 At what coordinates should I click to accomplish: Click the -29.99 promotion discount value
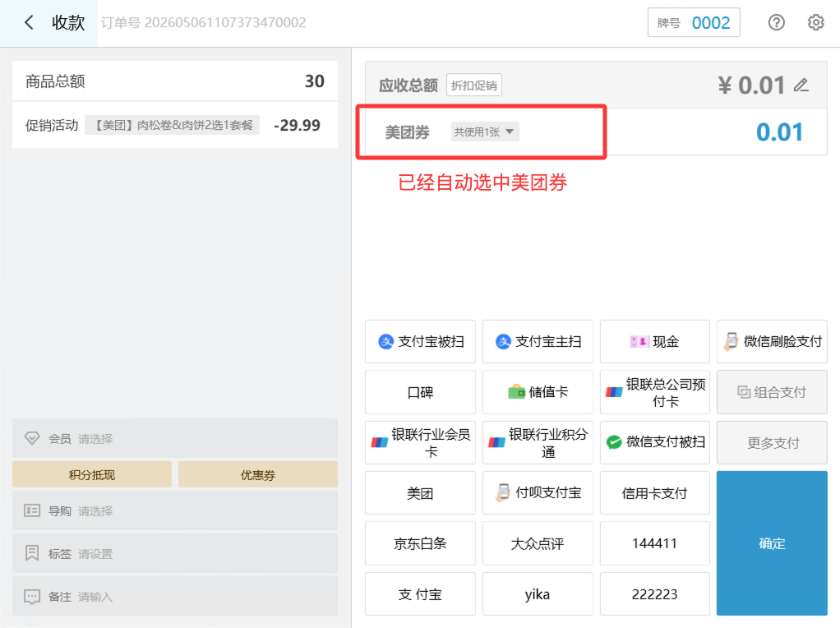(x=297, y=126)
